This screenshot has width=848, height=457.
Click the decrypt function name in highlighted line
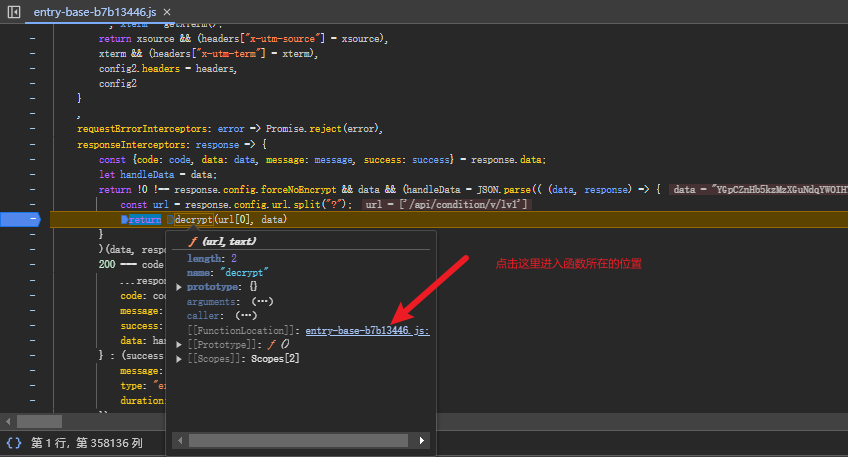pos(194,220)
